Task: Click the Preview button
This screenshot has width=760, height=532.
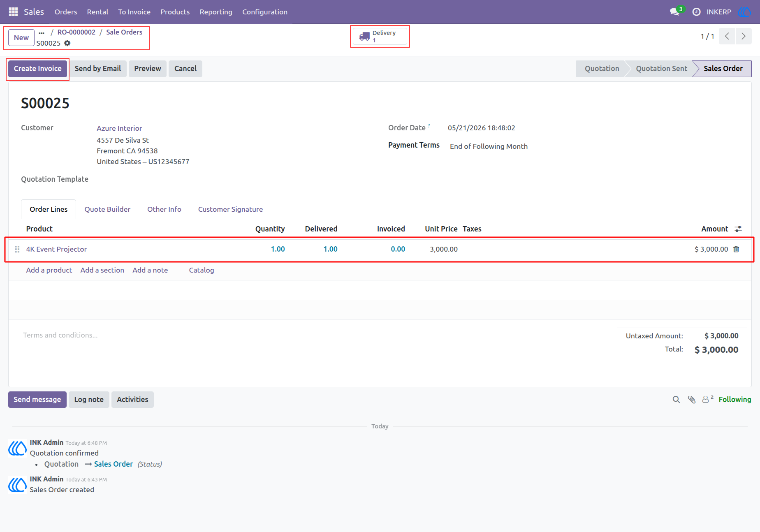Action: click(148, 69)
